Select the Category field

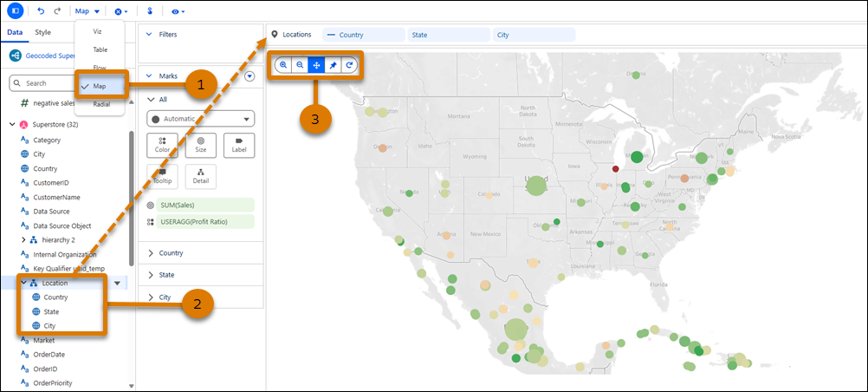[47, 140]
